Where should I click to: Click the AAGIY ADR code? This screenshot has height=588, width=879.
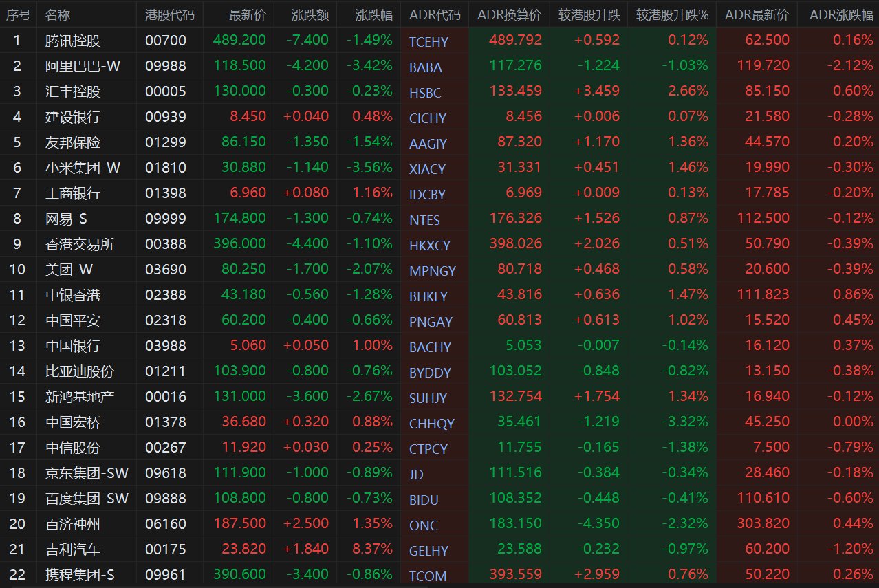point(428,144)
